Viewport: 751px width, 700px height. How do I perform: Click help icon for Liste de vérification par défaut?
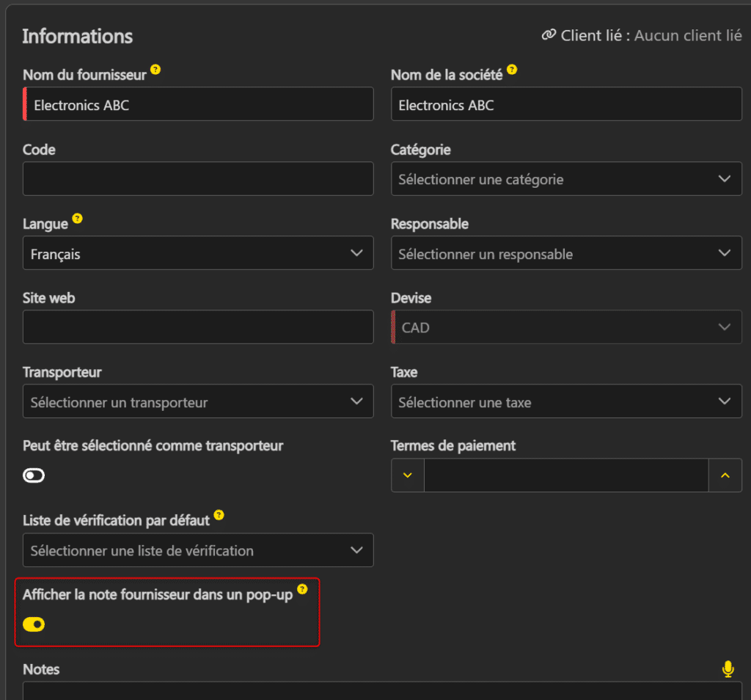click(219, 515)
